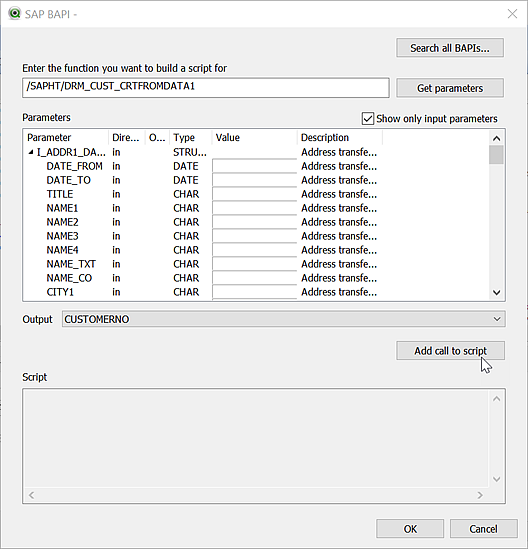Viewport: 528px width, 549px height.
Task: Click inside the Script text area
Action: click(x=256, y=438)
